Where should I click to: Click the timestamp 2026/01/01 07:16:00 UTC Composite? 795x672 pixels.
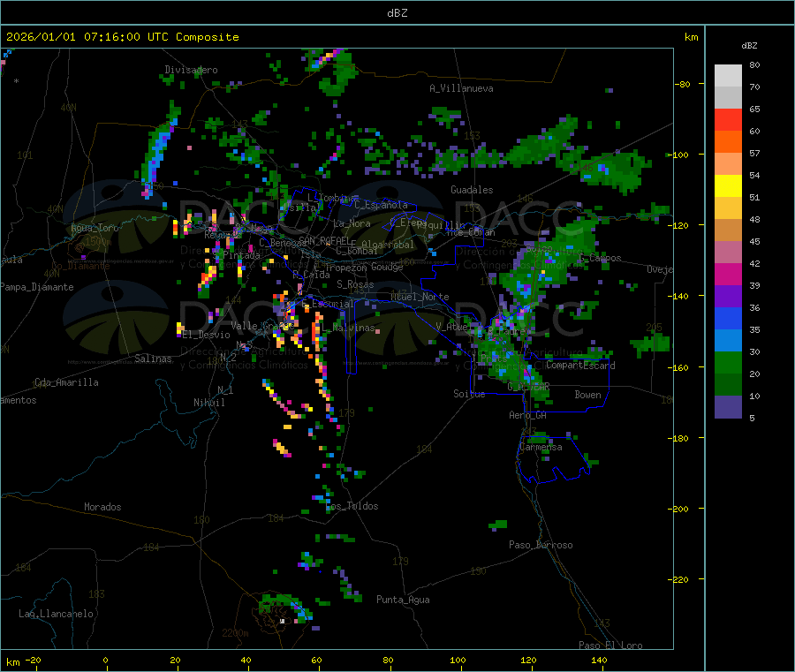[x=122, y=37]
